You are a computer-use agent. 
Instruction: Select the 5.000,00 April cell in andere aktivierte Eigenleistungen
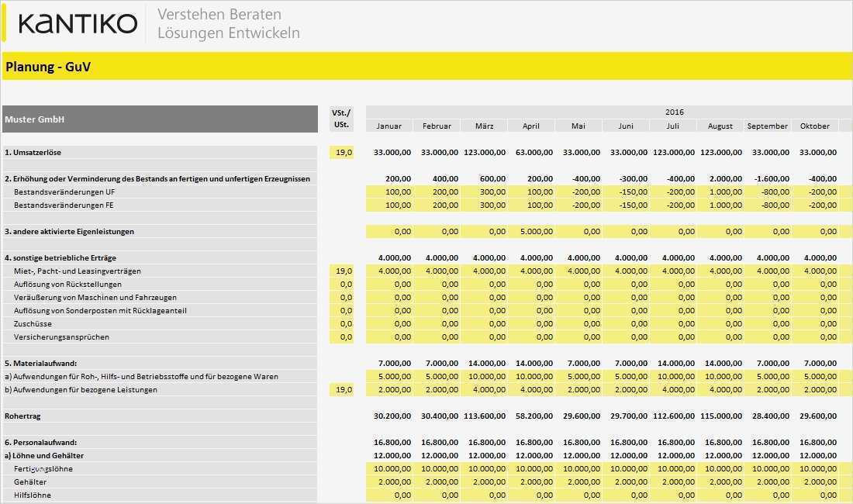pos(530,231)
